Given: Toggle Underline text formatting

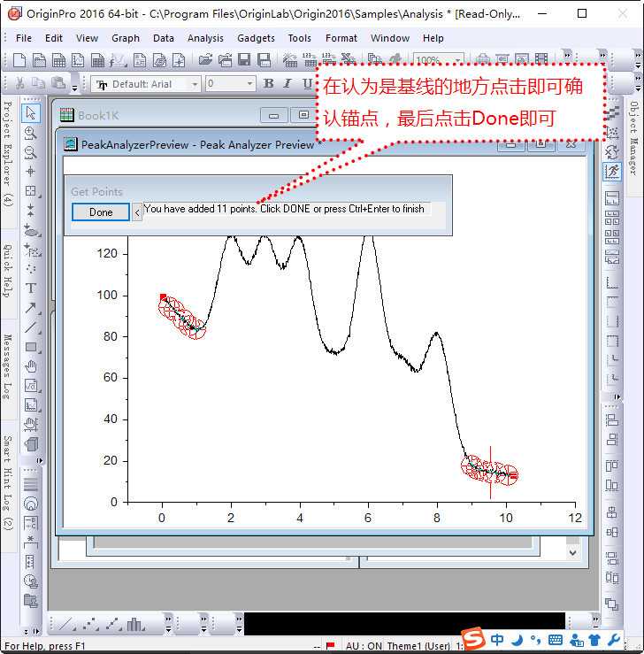Looking at the screenshot, I should [307, 84].
